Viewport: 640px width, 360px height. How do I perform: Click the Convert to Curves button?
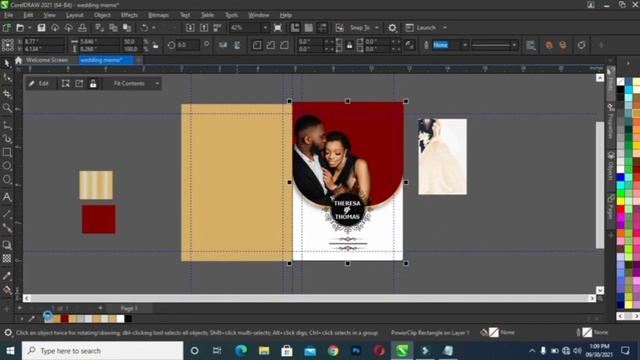(582, 45)
